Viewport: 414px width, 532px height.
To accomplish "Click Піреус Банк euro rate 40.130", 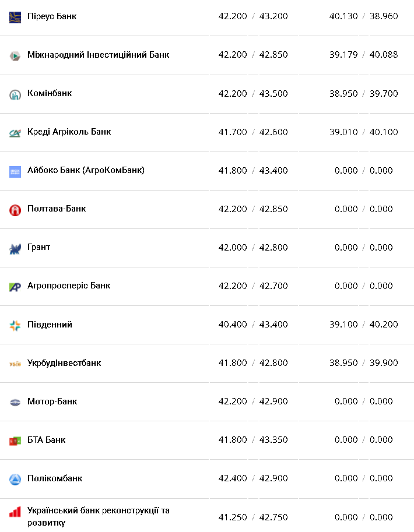I will point(343,16).
